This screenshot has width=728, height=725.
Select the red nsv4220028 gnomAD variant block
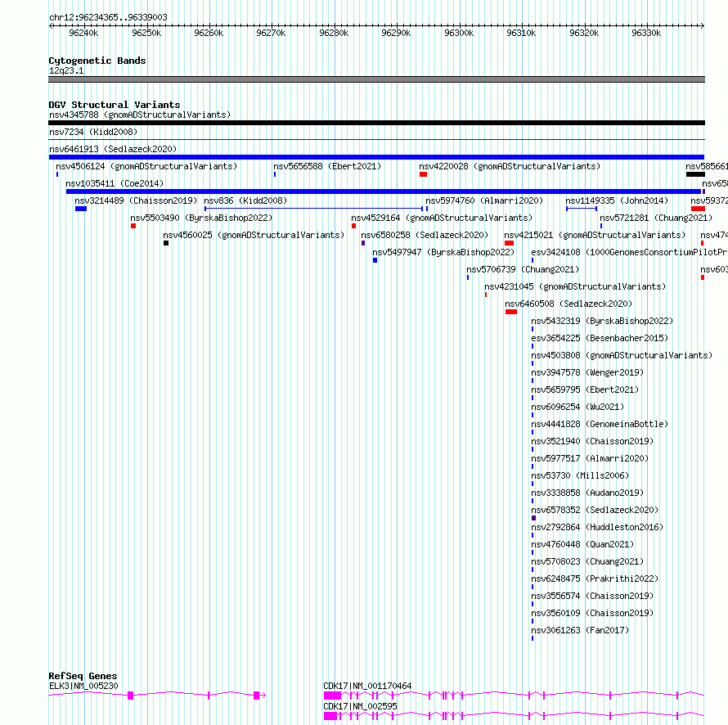tap(423, 174)
